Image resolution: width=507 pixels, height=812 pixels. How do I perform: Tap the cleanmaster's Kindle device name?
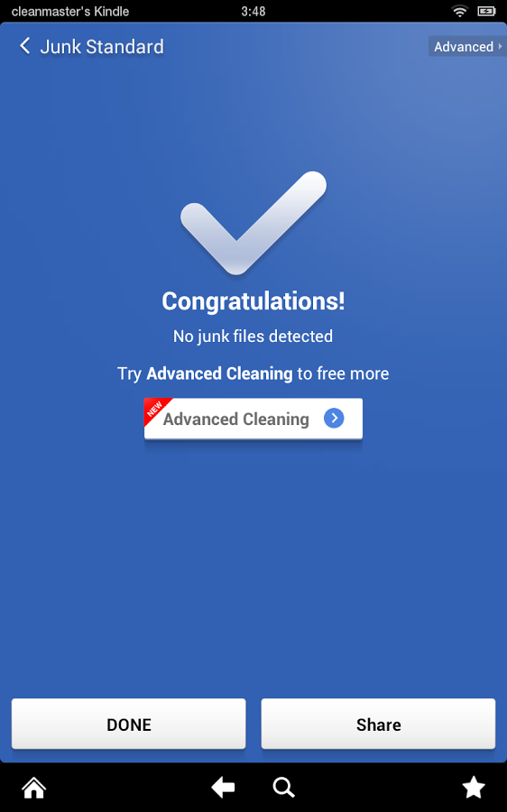pos(70,12)
